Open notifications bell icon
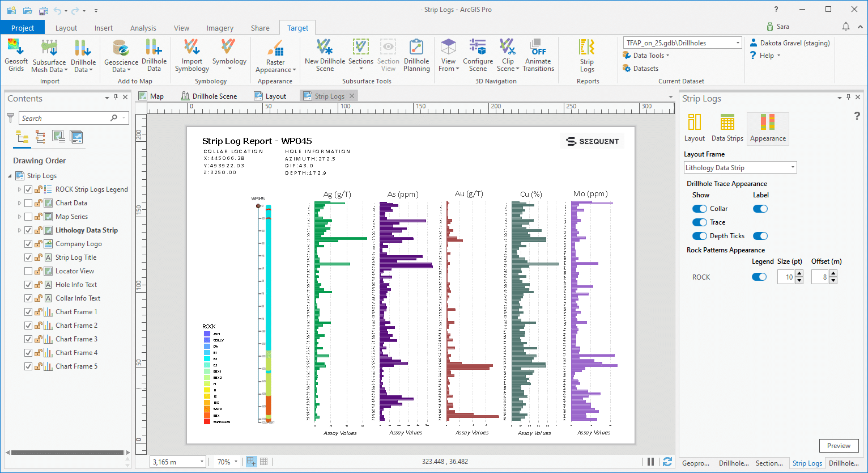868x473 pixels. point(846,27)
